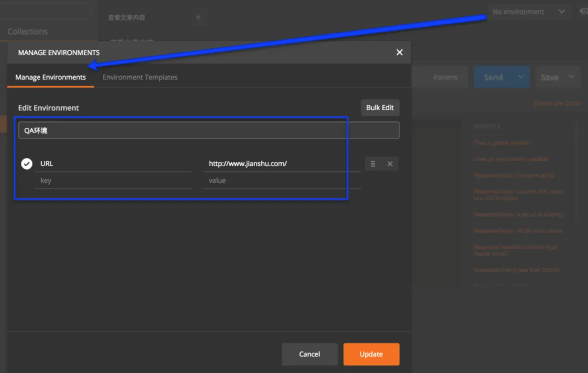Open the No environment dropdown
The width and height of the screenshot is (588, 373).
pyautogui.click(x=529, y=11)
